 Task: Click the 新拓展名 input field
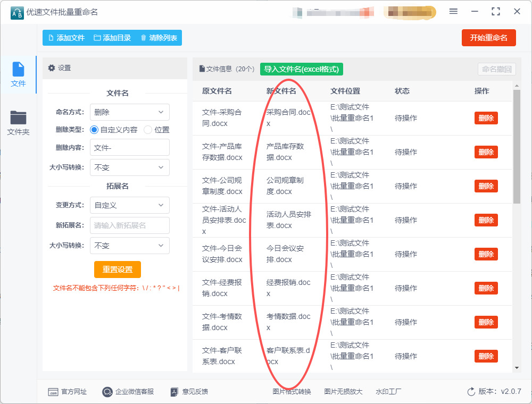(130, 225)
